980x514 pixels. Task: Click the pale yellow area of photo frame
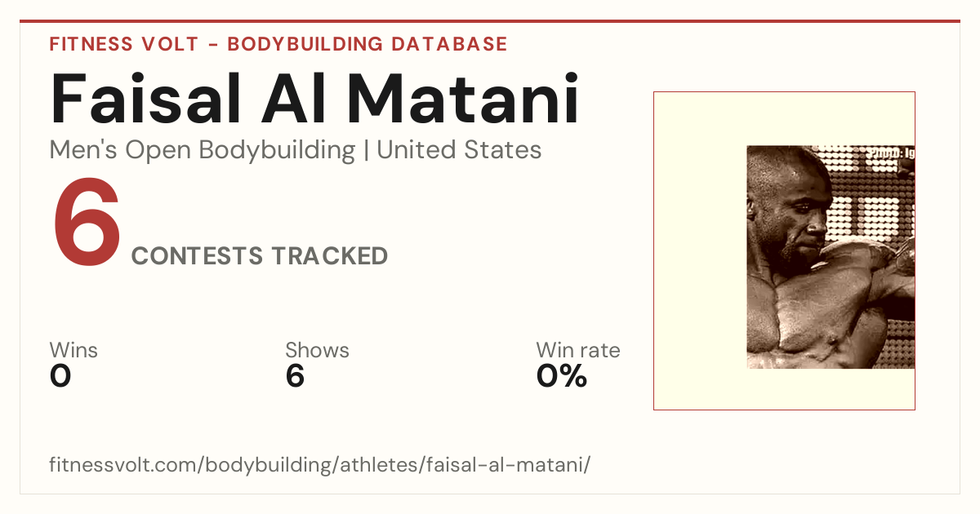(701, 250)
